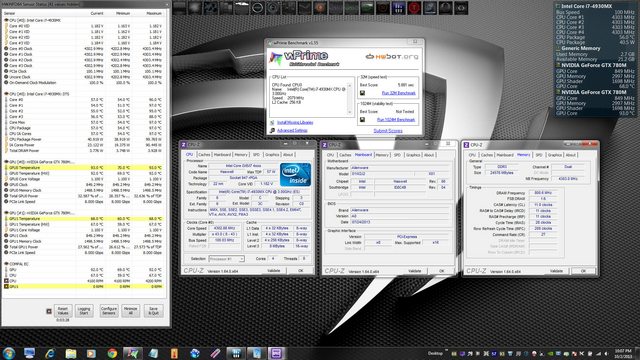Click icon next to Install Missing Libraries
640x360 pixels.
[272, 122]
